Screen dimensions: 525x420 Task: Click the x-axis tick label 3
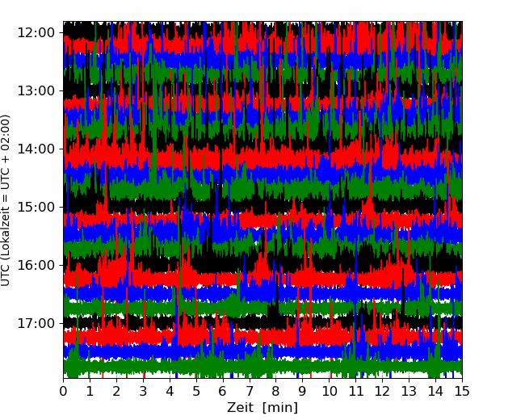(143, 391)
